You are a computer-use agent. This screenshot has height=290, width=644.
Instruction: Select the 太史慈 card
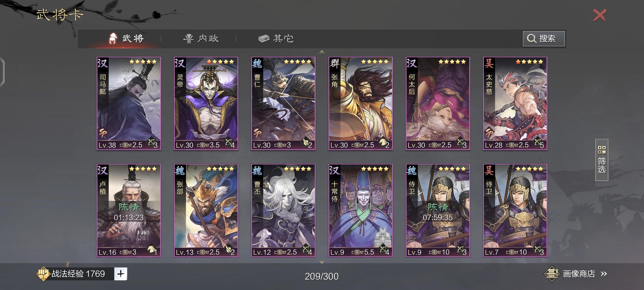515,103
